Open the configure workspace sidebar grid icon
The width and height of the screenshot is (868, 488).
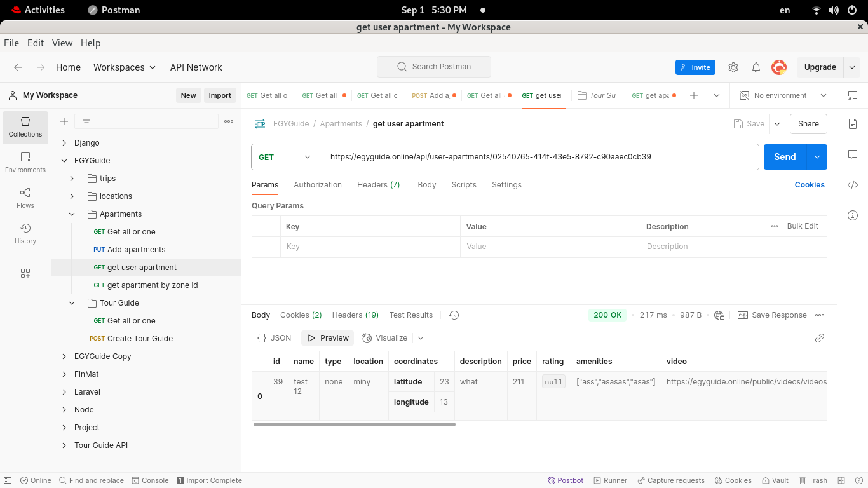tap(25, 273)
